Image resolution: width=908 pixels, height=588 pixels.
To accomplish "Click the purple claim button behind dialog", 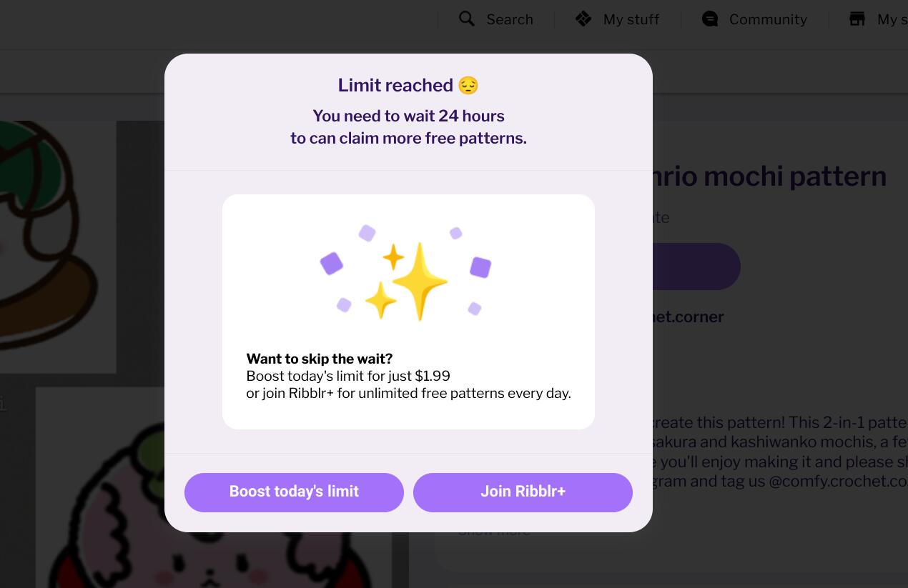I will [696, 266].
